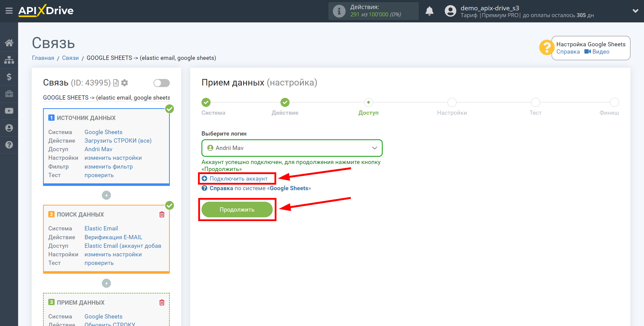Click Google Sheets in receive data block
Viewport: 644px width, 326px height.
pyautogui.click(x=103, y=316)
